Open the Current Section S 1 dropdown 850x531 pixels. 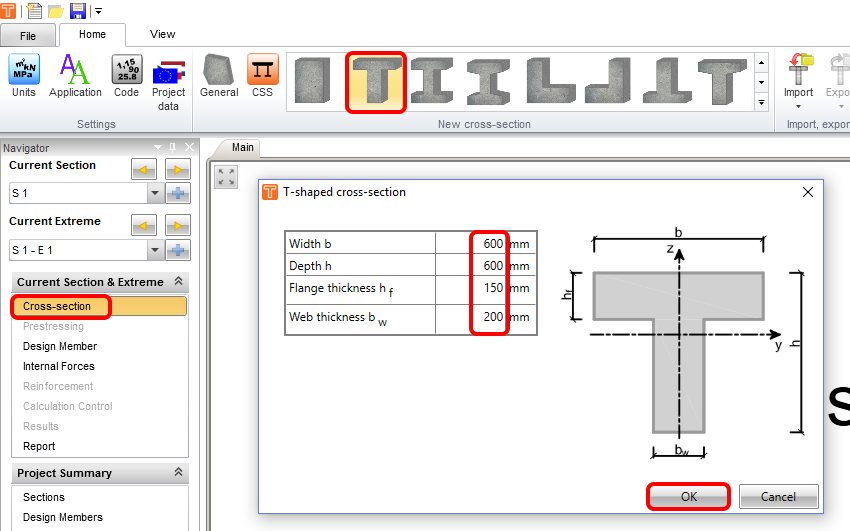click(x=155, y=193)
